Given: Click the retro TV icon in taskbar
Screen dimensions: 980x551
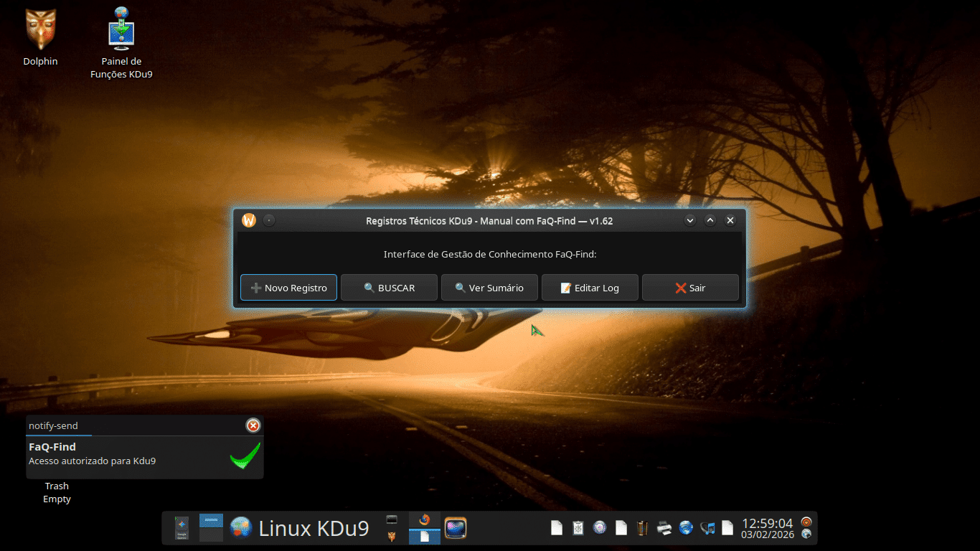Looking at the screenshot, I should point(456,528).
